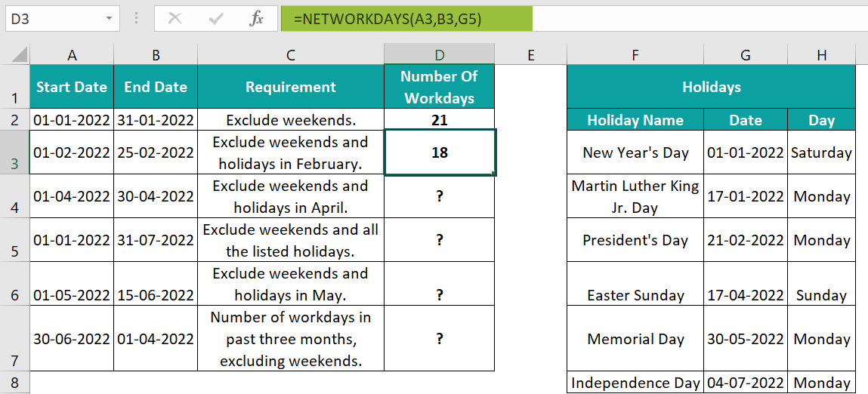Click the Enter checkmark formula bar icon
Screen dimensions: 868x394
[x=215, y=19]
